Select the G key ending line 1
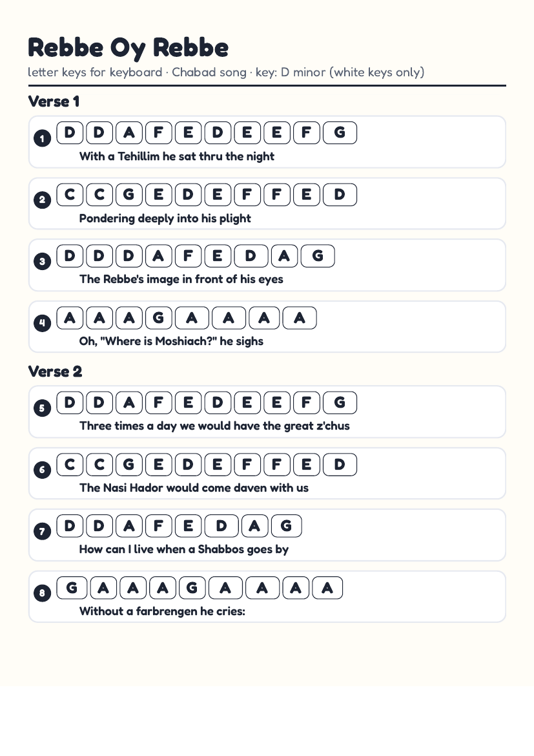This screenshot has width=534, height=756. (340, 132)
